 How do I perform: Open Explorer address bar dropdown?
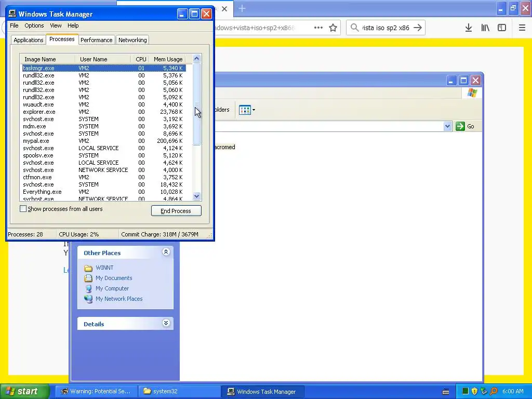[x=447, y=126]
